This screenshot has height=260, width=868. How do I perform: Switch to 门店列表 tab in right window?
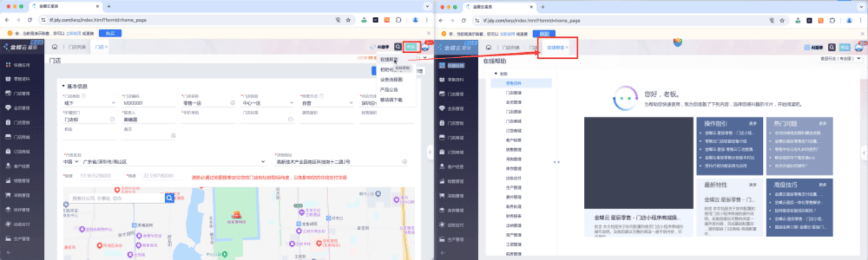pos(511,47)
